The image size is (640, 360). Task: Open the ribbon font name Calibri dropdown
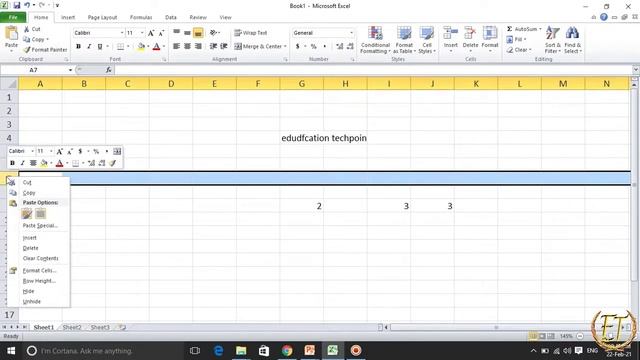coord(122,33)
